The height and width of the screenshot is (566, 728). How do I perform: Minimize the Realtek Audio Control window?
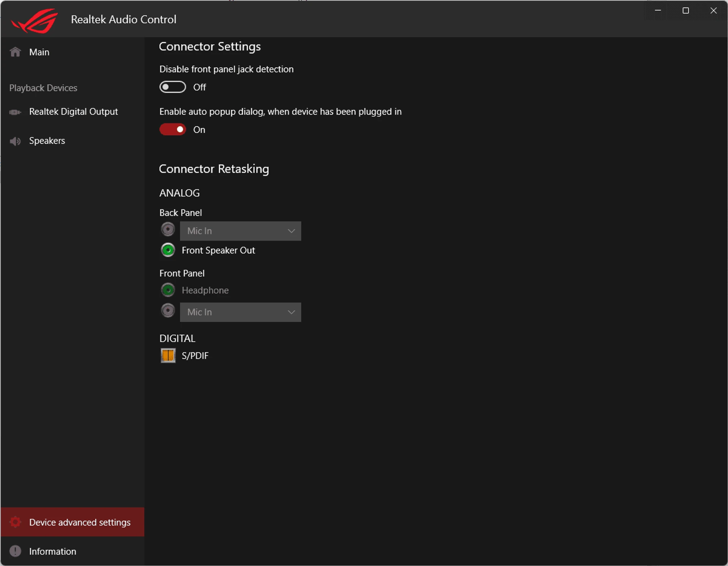(658, 11)
